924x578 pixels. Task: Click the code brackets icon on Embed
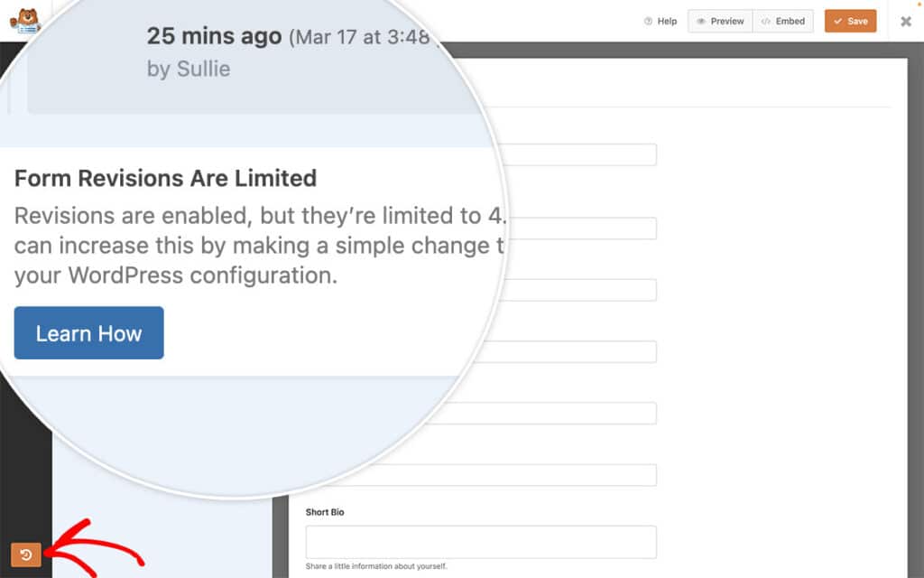[x=766, y=21]
